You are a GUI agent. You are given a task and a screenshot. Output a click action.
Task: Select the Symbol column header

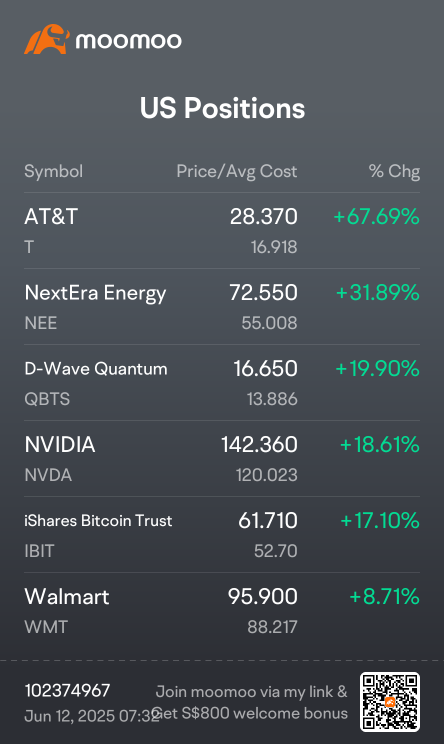(x=54, y=171)
